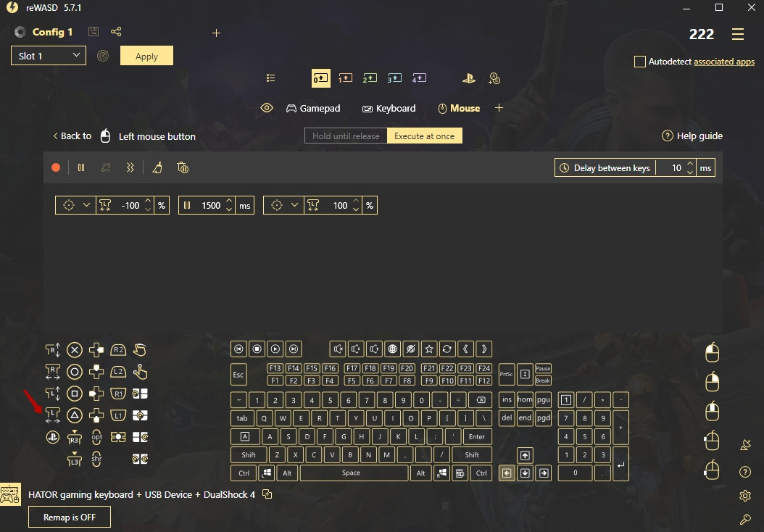Toggle the eye visibility icon

[267, 108]
